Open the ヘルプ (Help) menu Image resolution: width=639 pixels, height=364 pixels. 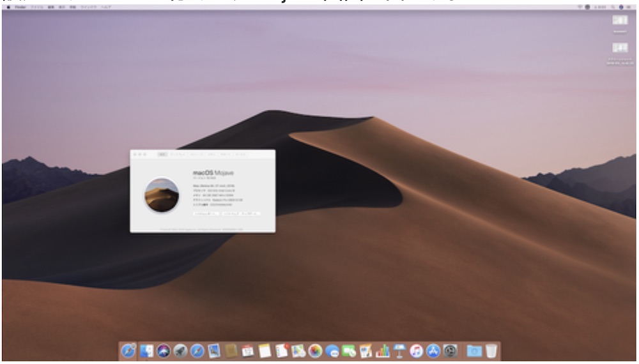(x=106, y=7)
